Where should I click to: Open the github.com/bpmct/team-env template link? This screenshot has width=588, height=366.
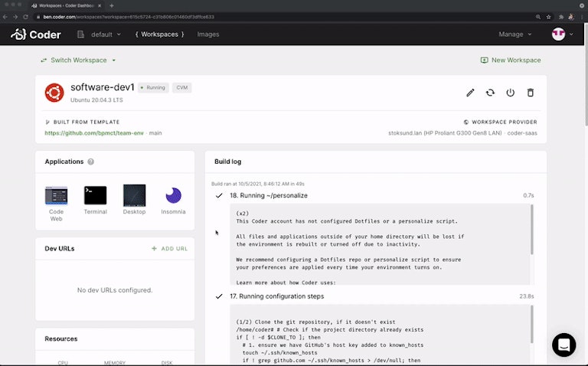94,132
